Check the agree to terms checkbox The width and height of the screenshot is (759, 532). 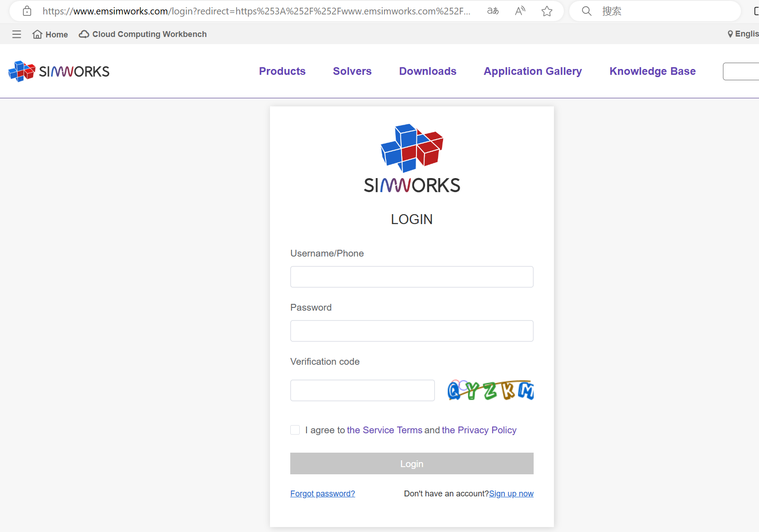(295, 430)
